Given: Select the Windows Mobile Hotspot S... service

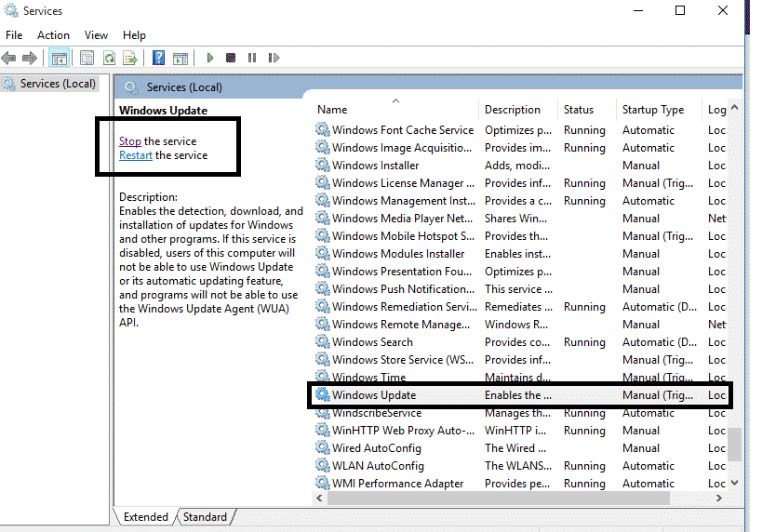Looking at the screenshot, I should [520, 236].
